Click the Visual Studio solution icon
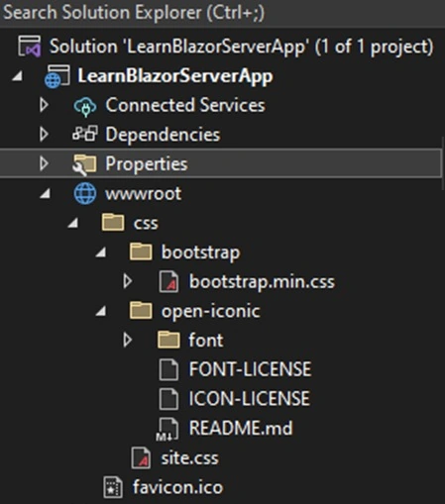Image resolution: width=445 pixels, height=504 pixels. point(30,47)
